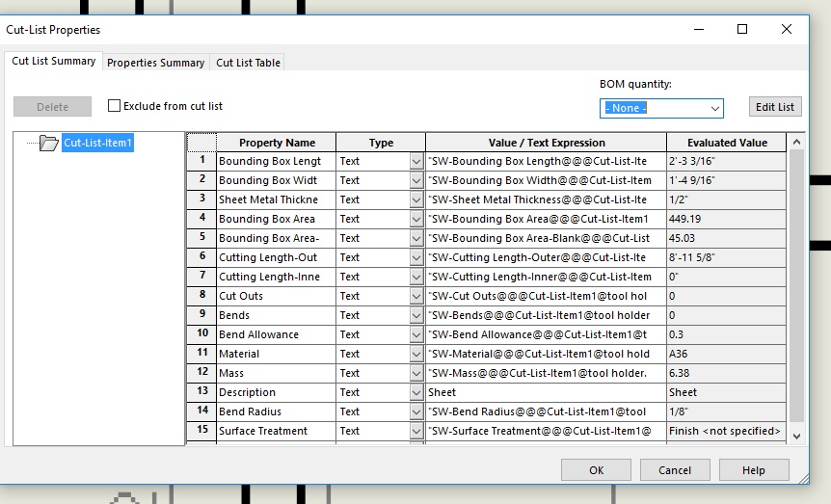Click the Value / Text Expression column header
This screenshot has height=504, width=831.
click(547, 143)
